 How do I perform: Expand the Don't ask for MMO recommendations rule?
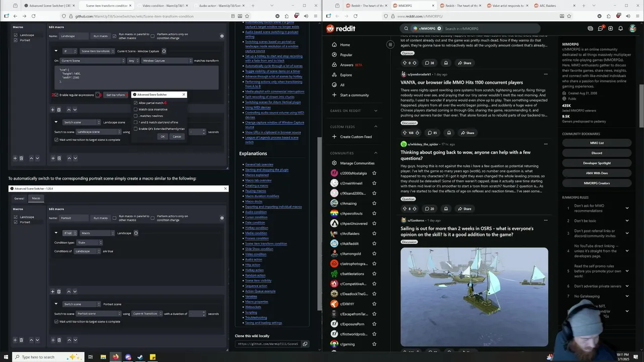pos(627,208)
